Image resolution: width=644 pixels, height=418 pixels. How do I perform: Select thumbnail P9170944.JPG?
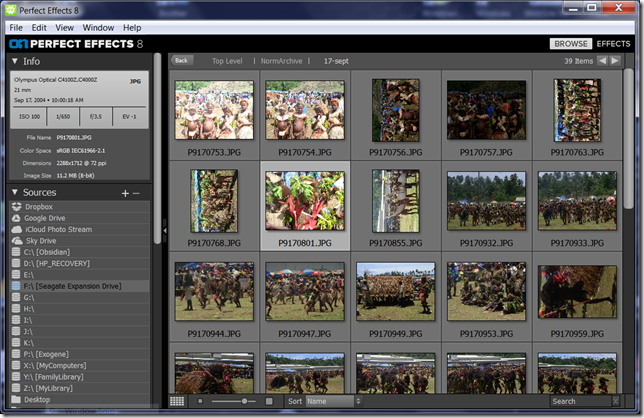click(x=214, y=292)
